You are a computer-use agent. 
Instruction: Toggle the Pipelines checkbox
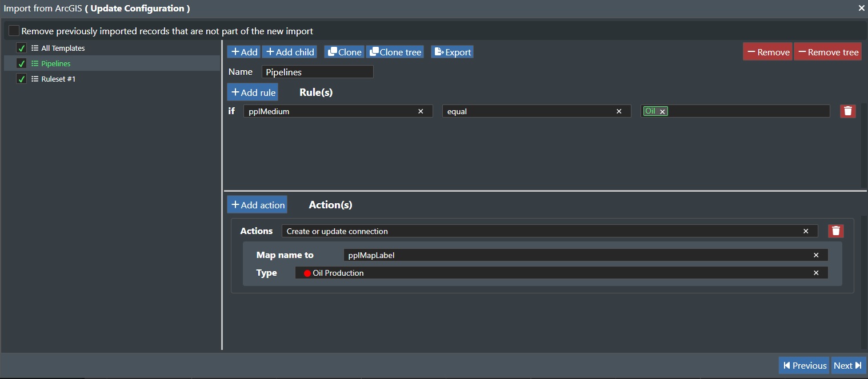22,64
